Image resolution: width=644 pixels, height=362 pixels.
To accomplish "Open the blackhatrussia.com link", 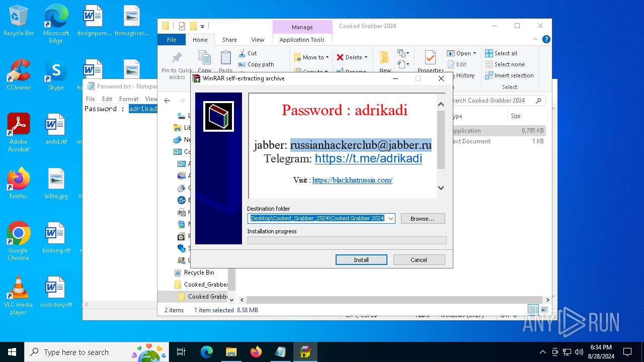I will [x=352, y=180].
